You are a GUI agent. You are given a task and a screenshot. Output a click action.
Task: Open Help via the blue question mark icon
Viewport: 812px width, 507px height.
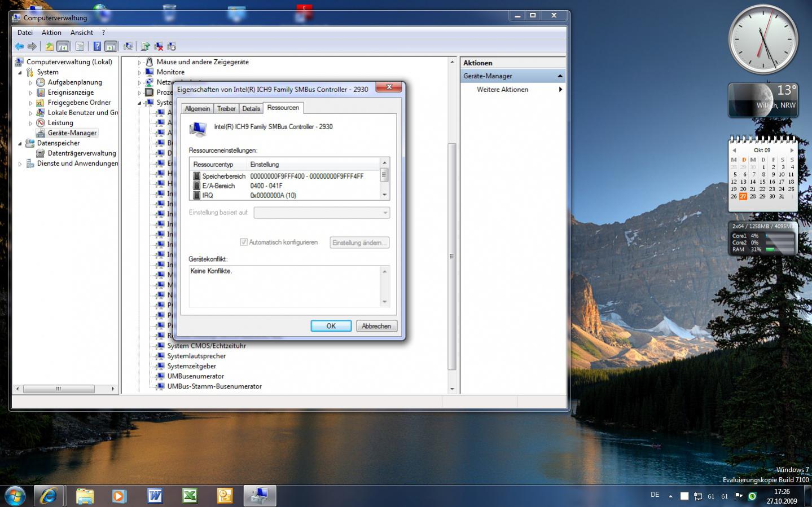coord(97,46)
